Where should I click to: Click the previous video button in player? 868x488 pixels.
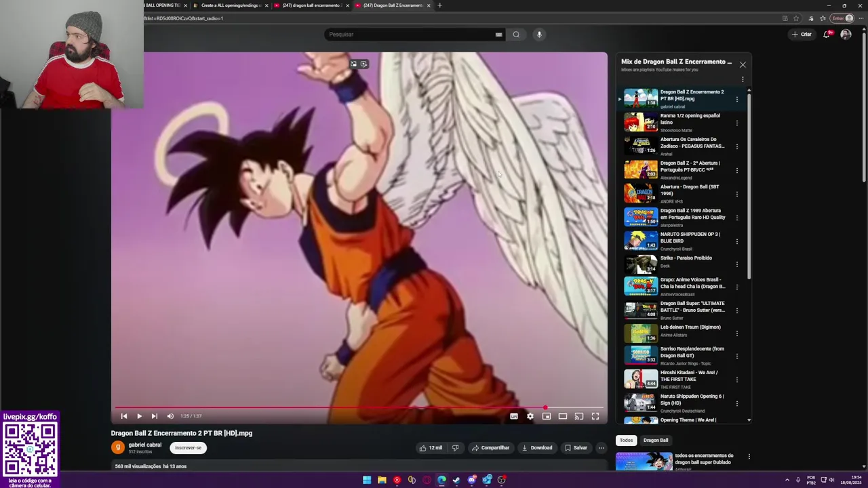pos(124,416)
